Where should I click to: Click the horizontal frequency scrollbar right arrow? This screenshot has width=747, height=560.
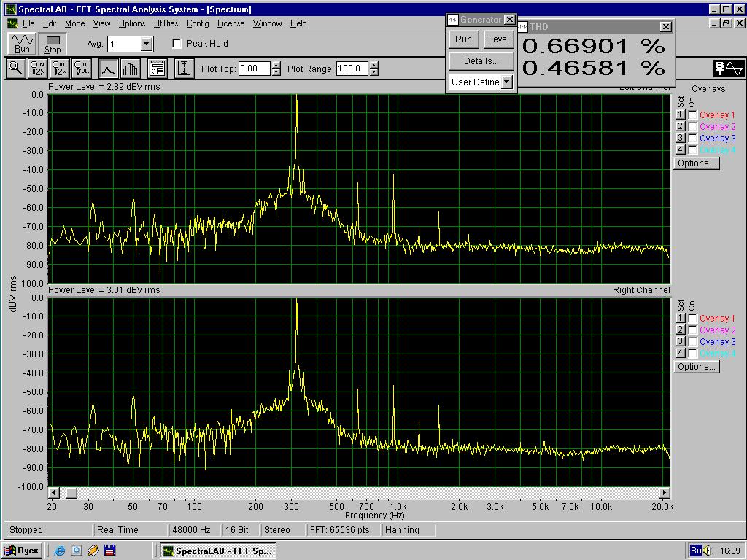click(x=664, y=493)
